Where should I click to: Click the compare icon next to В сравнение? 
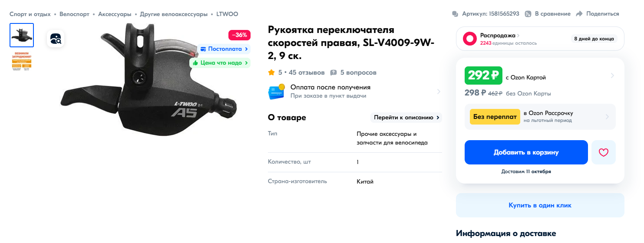pos(528,14)
